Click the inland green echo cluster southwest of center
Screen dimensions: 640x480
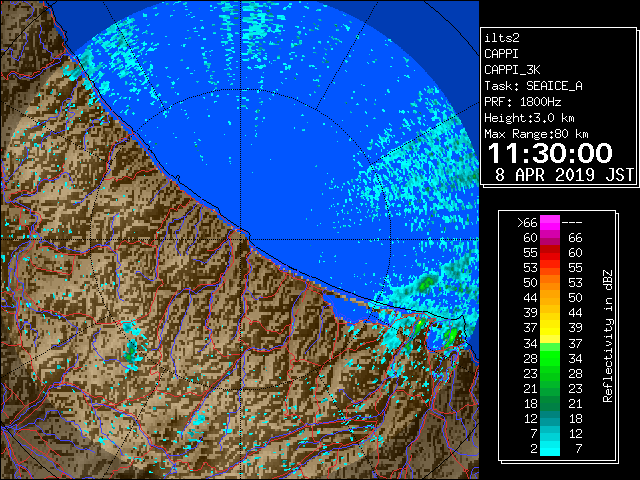[131, 353]
